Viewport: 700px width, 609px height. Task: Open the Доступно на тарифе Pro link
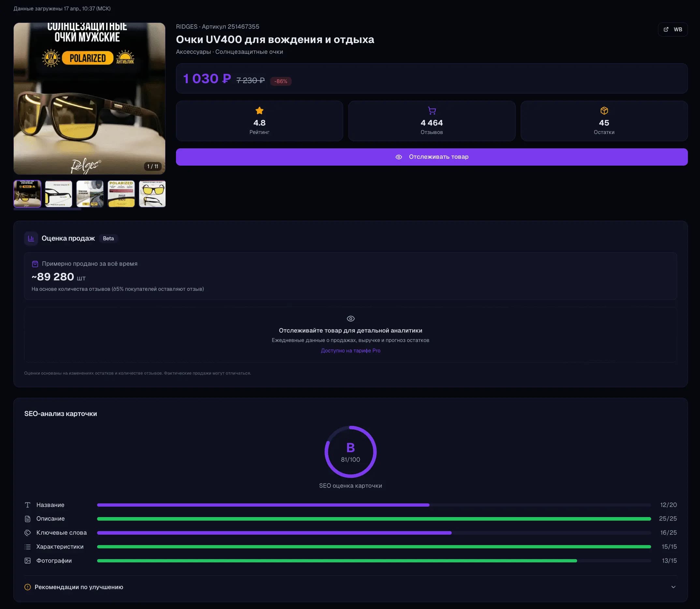click(350, 350)
